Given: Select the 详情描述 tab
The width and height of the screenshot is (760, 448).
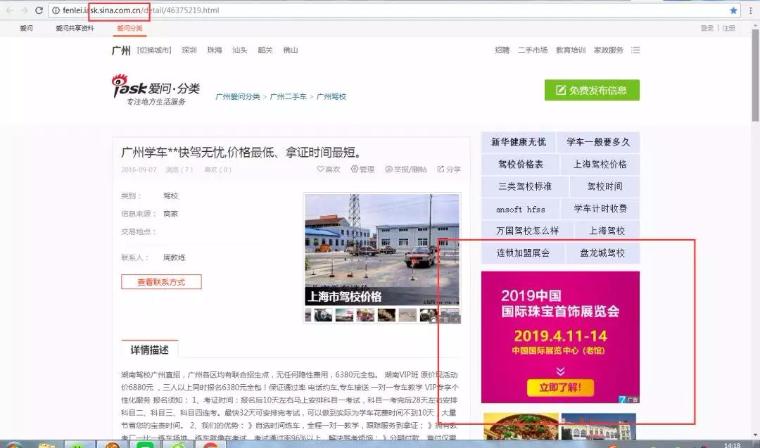Looking at the screenshot, I should (x=149, y=350).
